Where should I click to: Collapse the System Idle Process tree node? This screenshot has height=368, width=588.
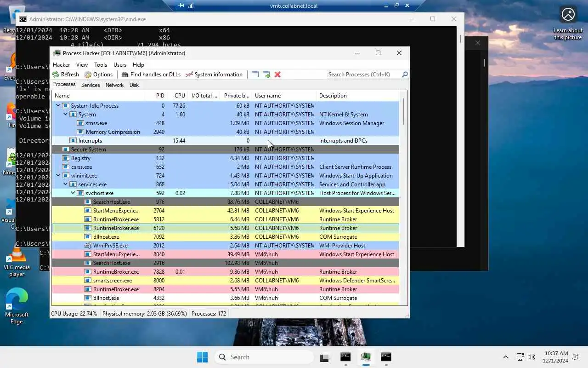58,106
